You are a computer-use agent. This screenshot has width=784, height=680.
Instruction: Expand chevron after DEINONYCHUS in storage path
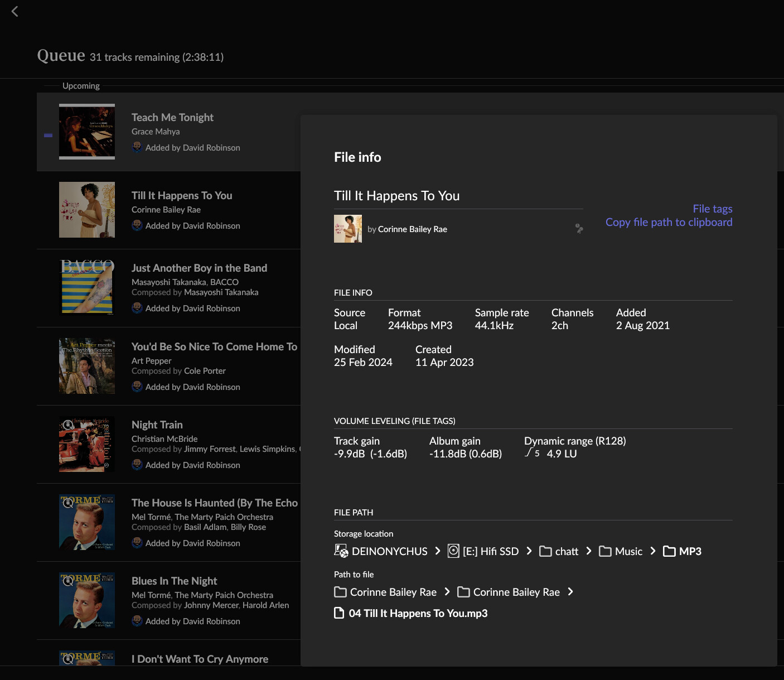click(x=438, y=551)
